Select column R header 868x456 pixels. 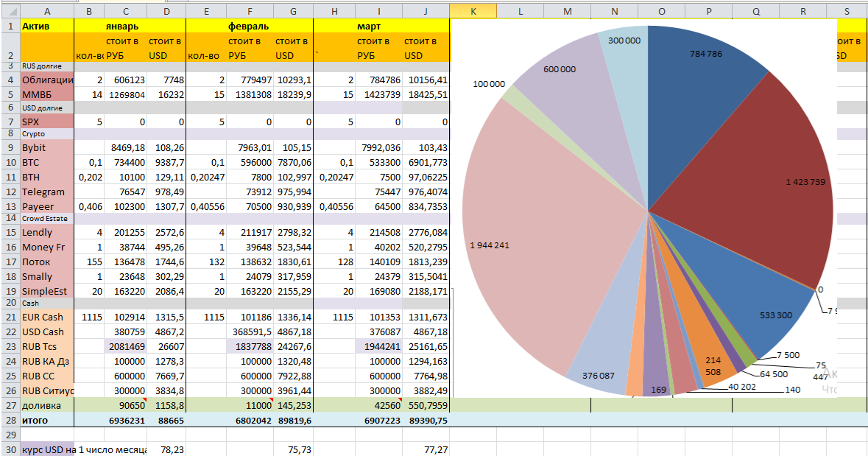tap(802, 11)
